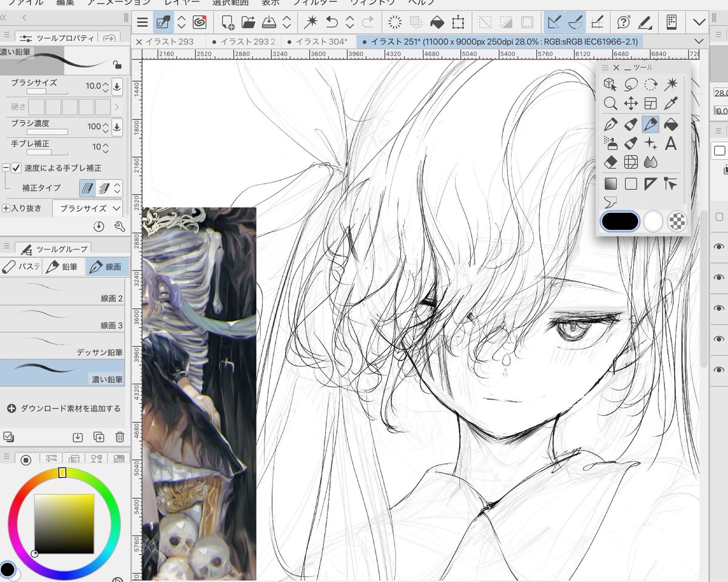Open a file with the folder icon
The height and width of the screenshot is (582, 728).
pos(248,22)
